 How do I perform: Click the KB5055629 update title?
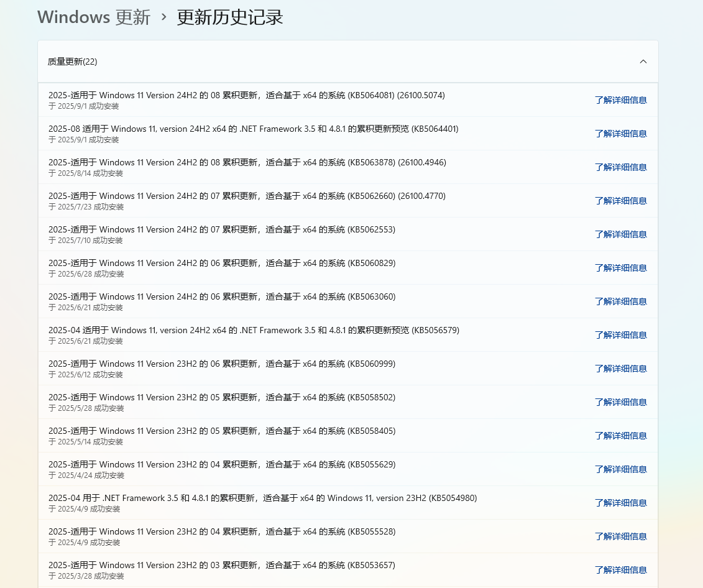[x=222, y=465]
